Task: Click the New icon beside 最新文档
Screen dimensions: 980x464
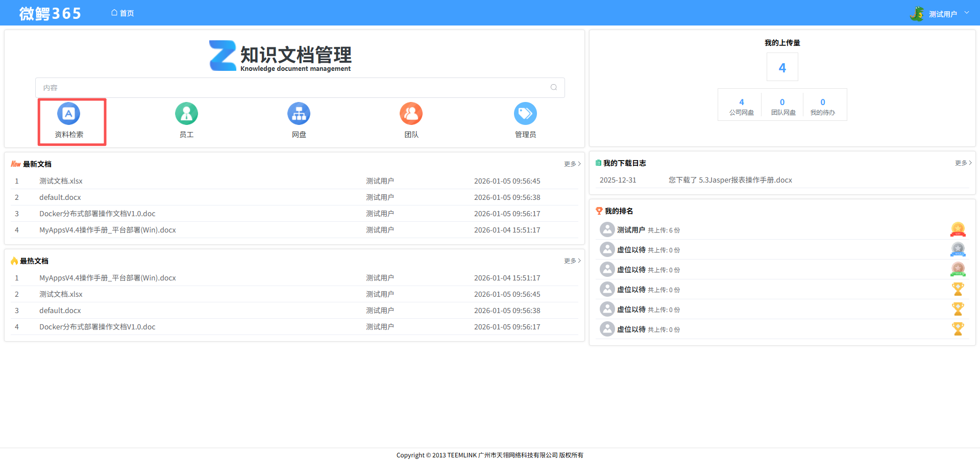Action: pyautogui.click(x=16, y=164)
